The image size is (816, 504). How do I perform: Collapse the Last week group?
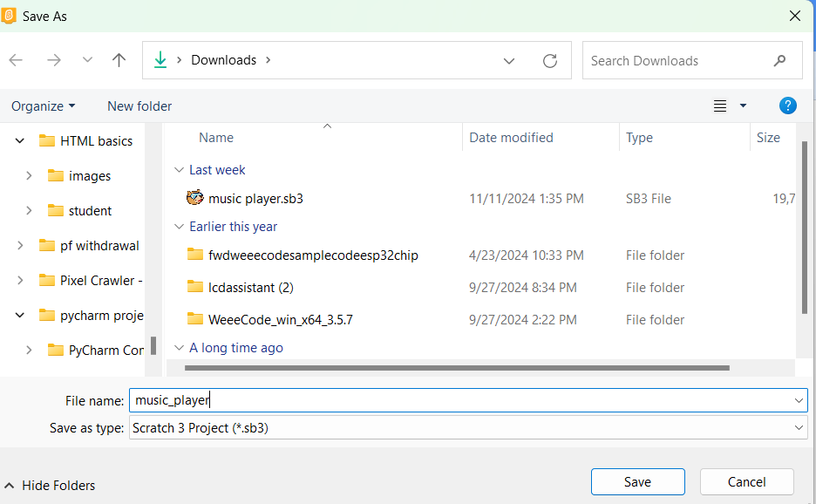[179, 170]
